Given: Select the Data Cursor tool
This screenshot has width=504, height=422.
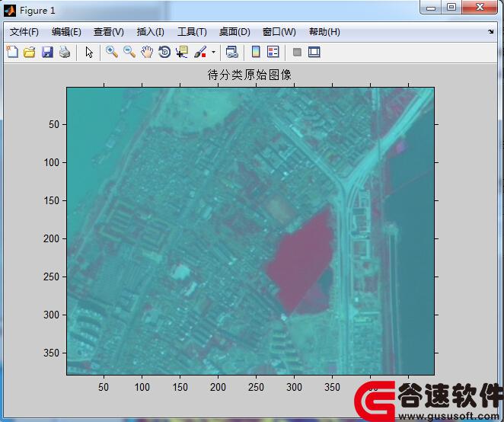Looking at the screenshot, I should point(182,52).
